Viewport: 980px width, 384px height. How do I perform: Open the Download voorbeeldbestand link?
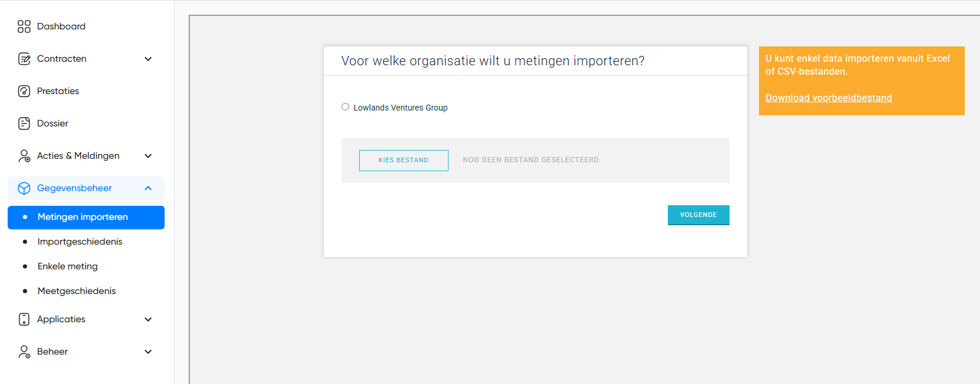pyautogui.click(x=828, y=98)
